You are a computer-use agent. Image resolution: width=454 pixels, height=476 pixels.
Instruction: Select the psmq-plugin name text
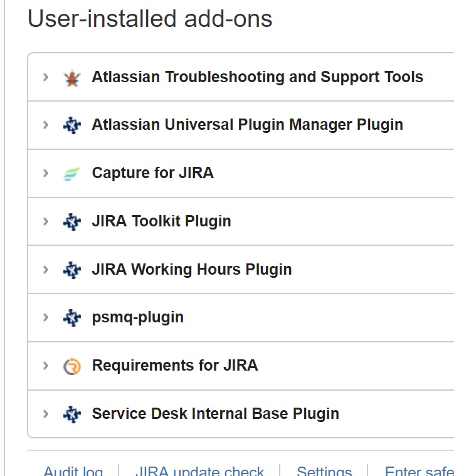click(138, 318)
